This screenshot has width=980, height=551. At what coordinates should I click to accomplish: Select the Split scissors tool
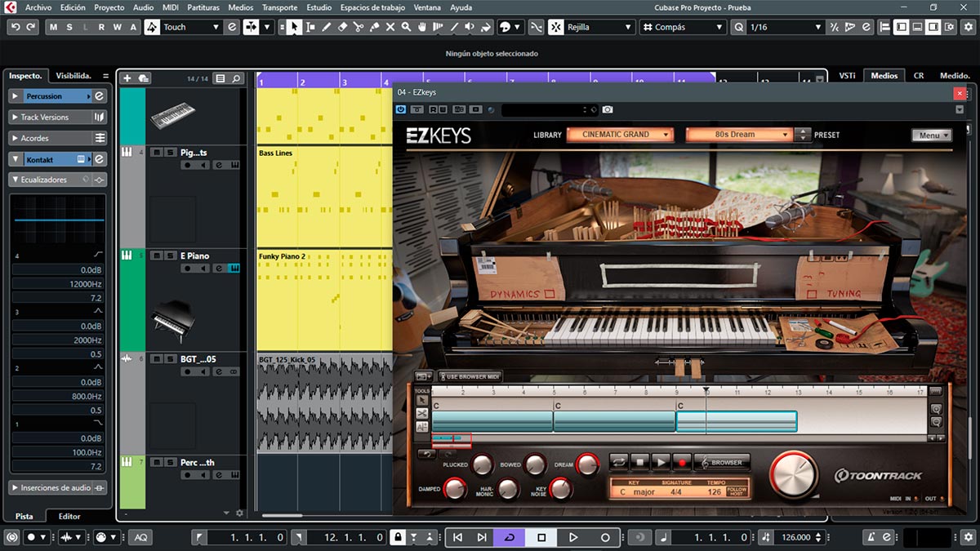point(359,27)
